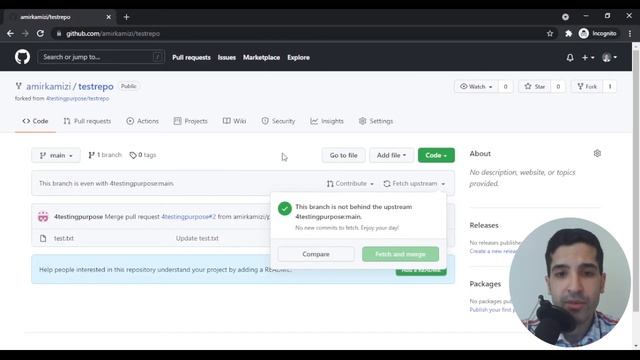Open the repository Pull requests tab
640x360 pixels.
[x=87, y=121]
